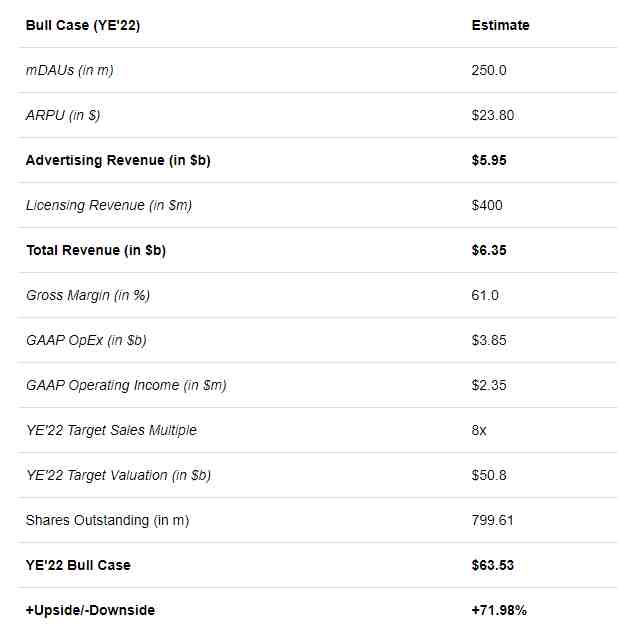Click the $6.35 total revenue value
Viewport: 638px width, 636px height.
(x=489, y=250)
